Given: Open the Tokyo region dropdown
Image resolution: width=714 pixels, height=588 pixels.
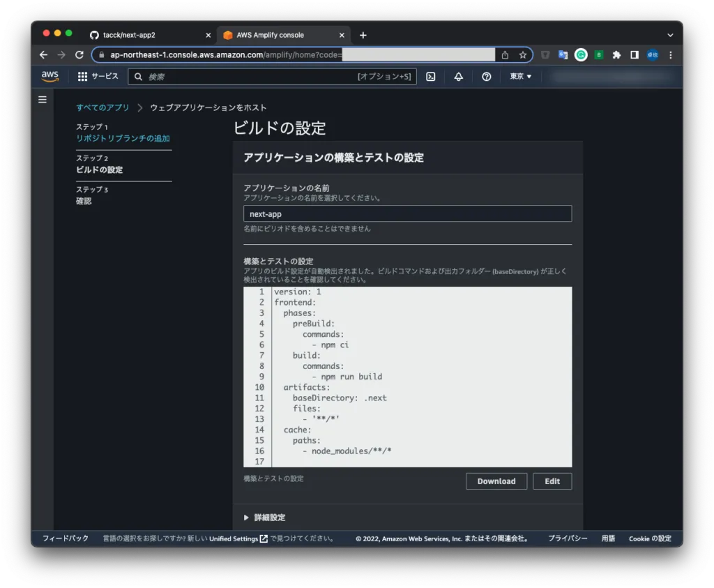Looking at the screenshot, I should click(520, 77).
